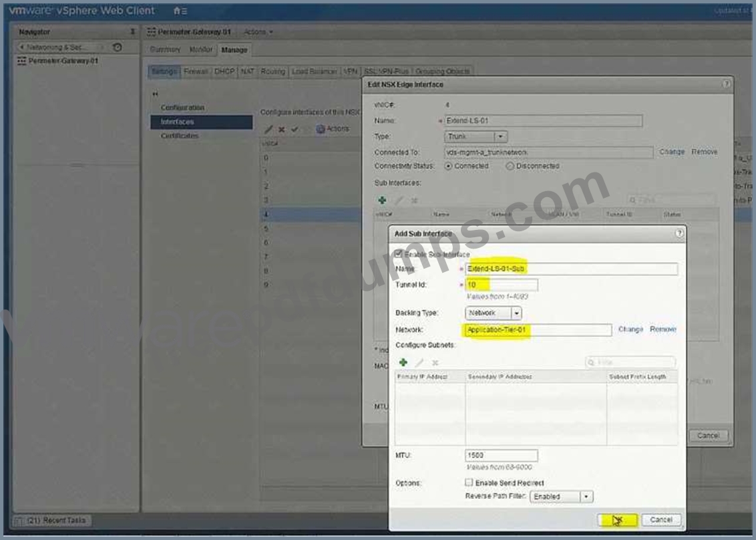Open the Backing Type dropdown

pyautogui.click(x=494, y=313)
